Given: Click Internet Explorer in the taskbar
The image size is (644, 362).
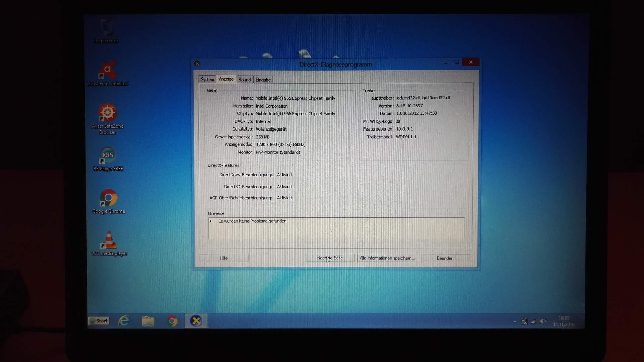Looking at the screenshot, I should pyautogui.click(x=124, y=321).
